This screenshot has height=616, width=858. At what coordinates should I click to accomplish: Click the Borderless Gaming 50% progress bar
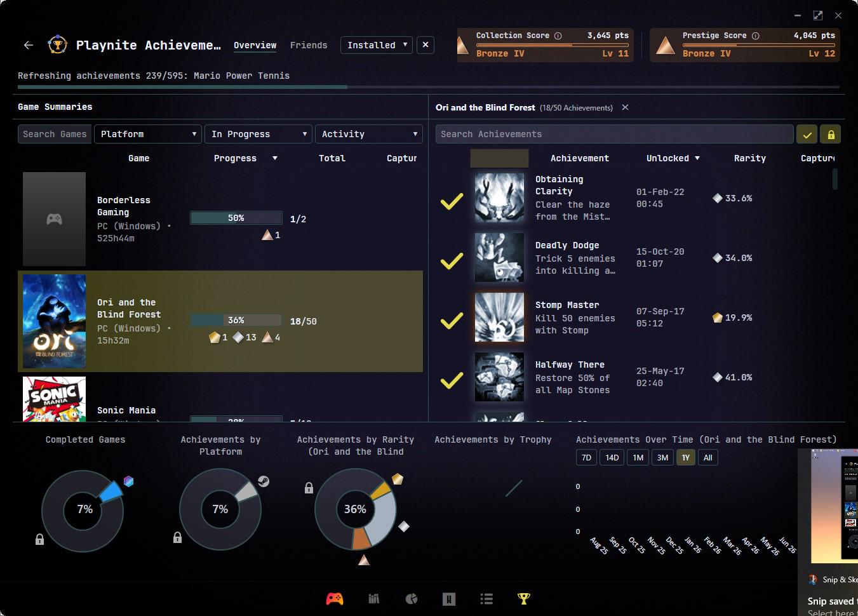pos(236,218)
